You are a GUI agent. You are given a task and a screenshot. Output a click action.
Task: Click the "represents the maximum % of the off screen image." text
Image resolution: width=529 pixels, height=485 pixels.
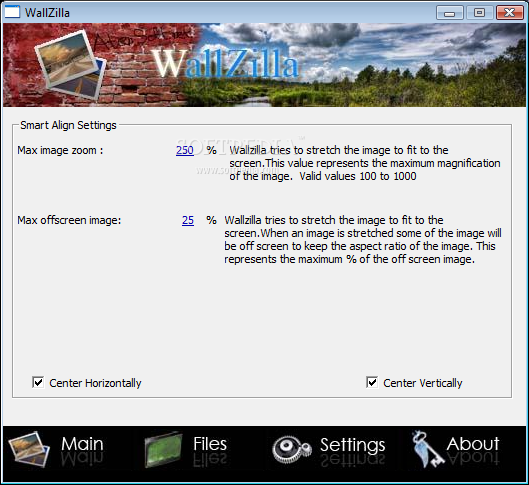coord(350,259)
